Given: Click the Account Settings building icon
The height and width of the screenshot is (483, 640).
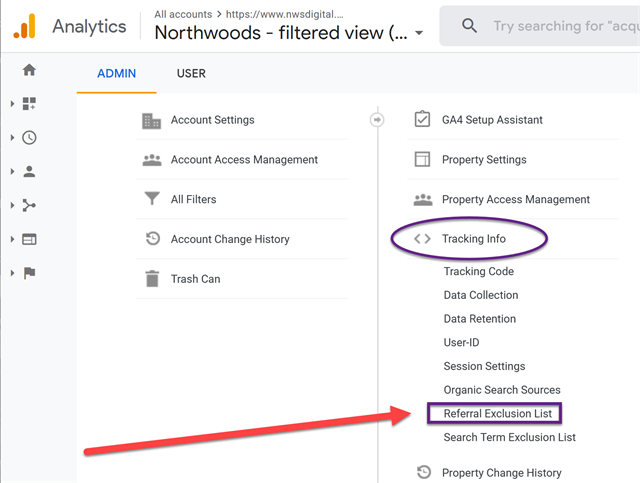Looking at the screenshot, I should [x=151, y=121].
